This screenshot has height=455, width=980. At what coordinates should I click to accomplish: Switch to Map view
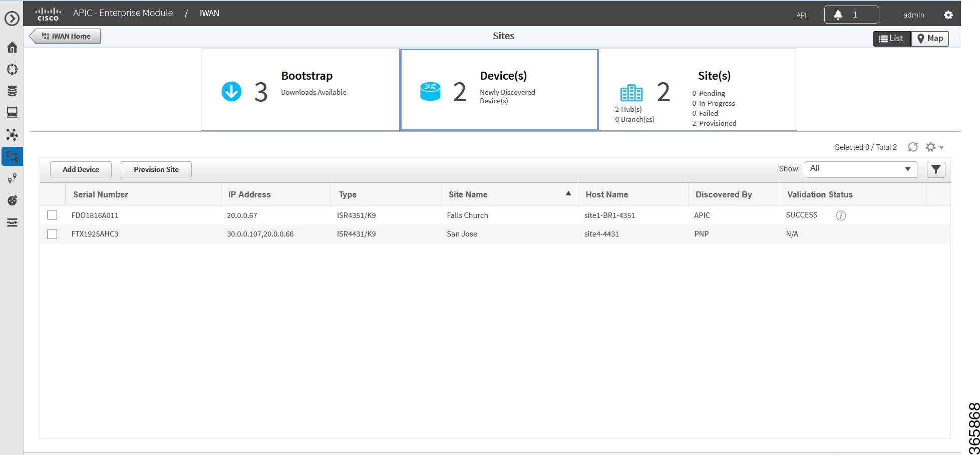pyautogui.click(x=930, y=39)
